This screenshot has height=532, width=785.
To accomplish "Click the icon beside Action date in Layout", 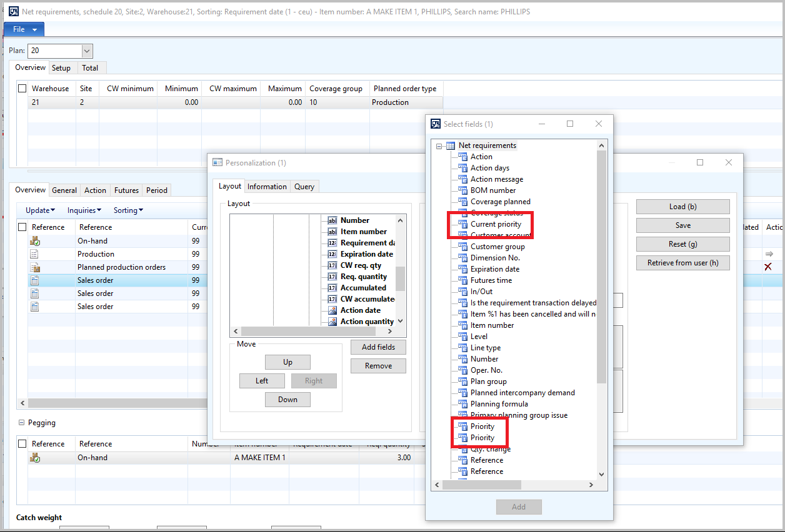I will coord(332,310).
